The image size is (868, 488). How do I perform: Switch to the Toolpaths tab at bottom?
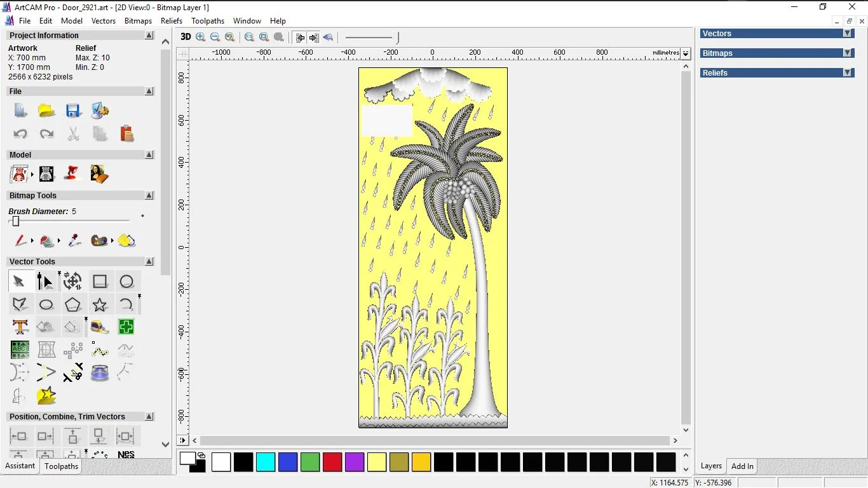click(61, 466)
